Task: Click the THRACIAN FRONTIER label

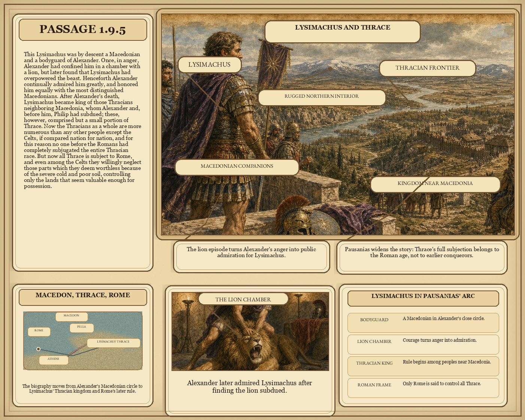Action: pyautogui.click(x=427, y=68)
